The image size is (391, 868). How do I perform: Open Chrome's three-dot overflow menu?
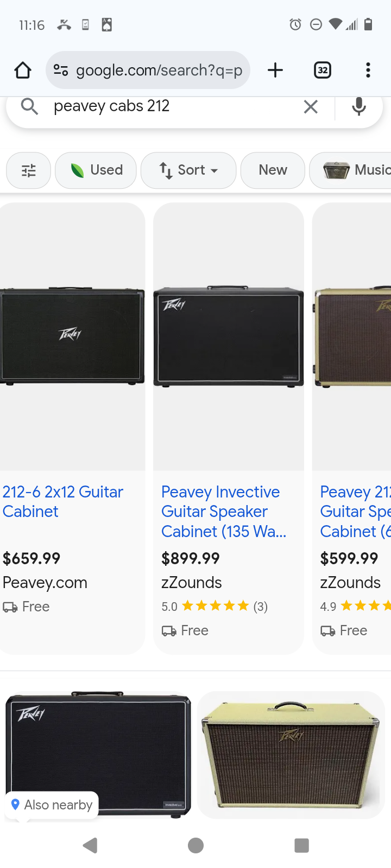(x=368, y=70)
